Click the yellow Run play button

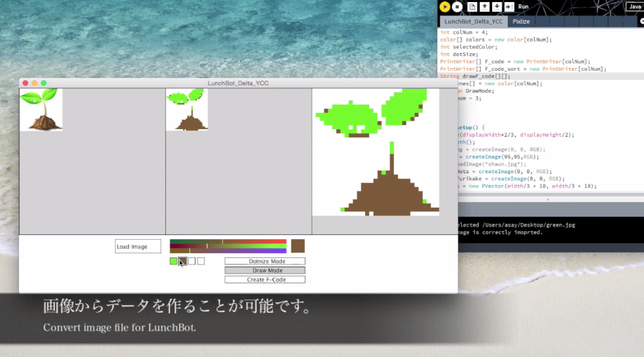(x=444, y=6)
